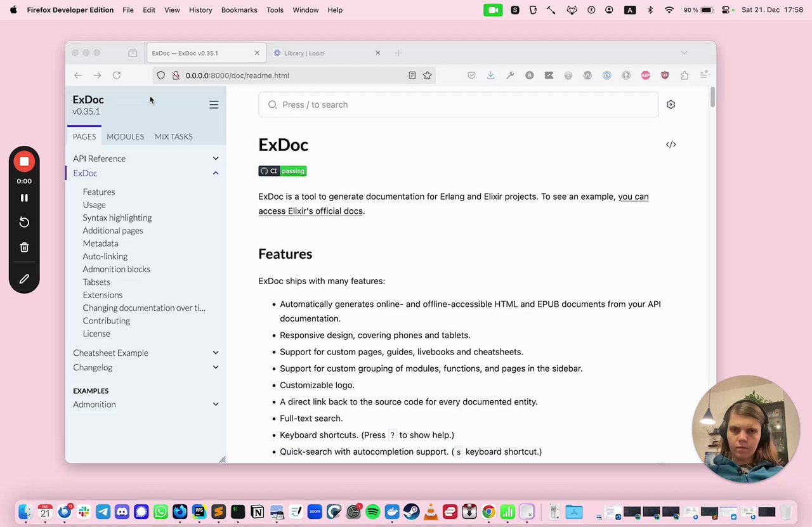The height and width of the screenshot is (527, 812).
Task: Click the uBlock Origin shield icon
Action: tap(665, 75)
